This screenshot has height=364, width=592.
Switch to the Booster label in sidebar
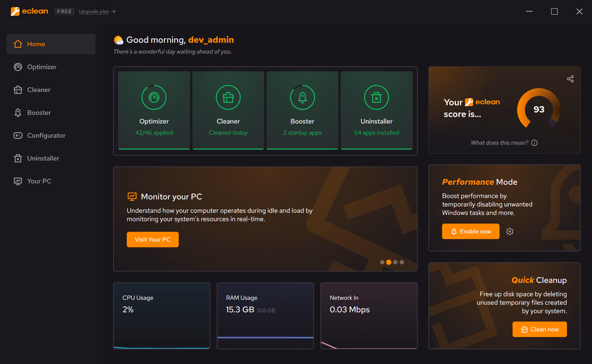point(39,112)
